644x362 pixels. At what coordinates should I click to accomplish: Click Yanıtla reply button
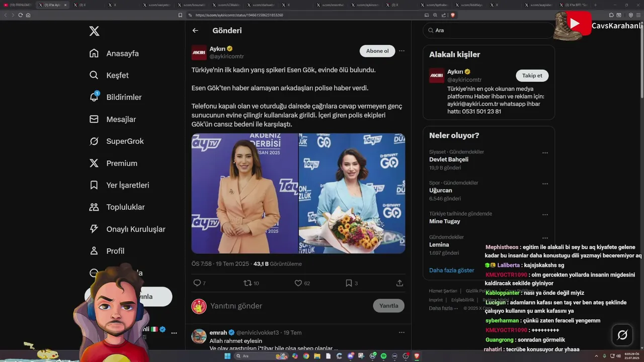[x=388, y=306]
